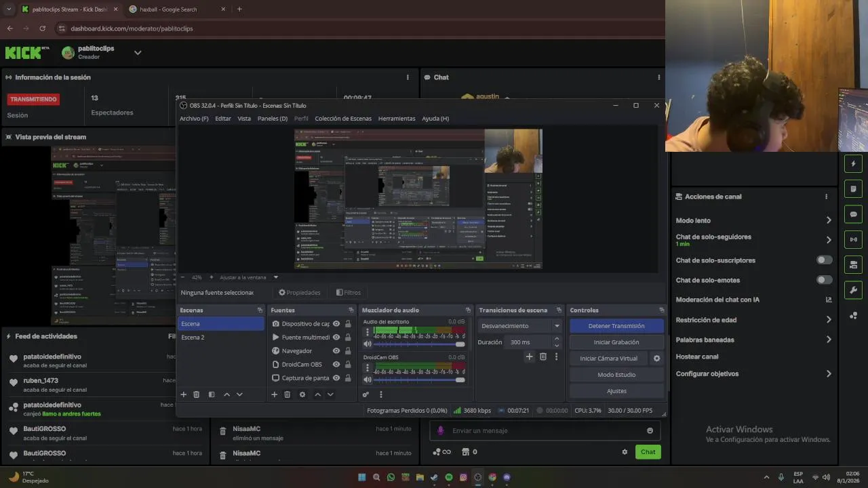
Task: Remove selected source with Fuentes trash icon
Action: [288, 394]
